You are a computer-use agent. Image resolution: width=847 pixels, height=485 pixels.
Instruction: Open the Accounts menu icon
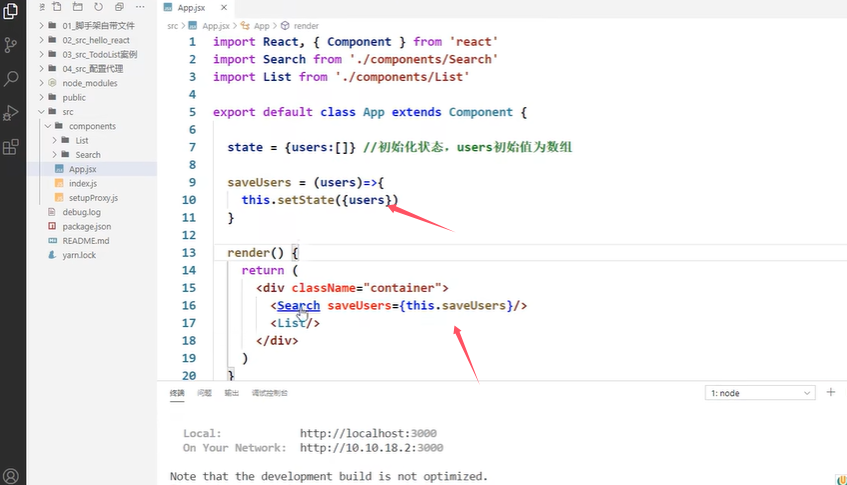pyautogui.click(x=11, y=476)
